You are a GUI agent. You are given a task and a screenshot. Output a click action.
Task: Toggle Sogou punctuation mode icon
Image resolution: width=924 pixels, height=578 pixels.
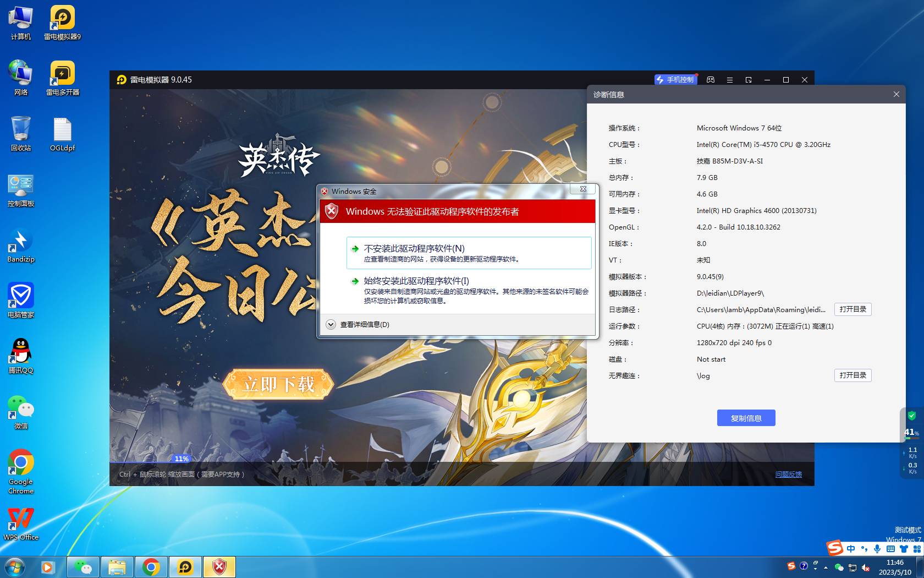[864, 549]
